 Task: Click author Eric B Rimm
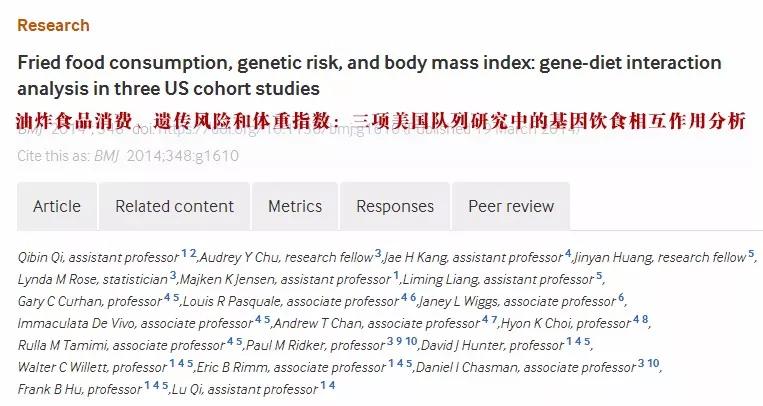pyautogui.click(x=235, y=366)
